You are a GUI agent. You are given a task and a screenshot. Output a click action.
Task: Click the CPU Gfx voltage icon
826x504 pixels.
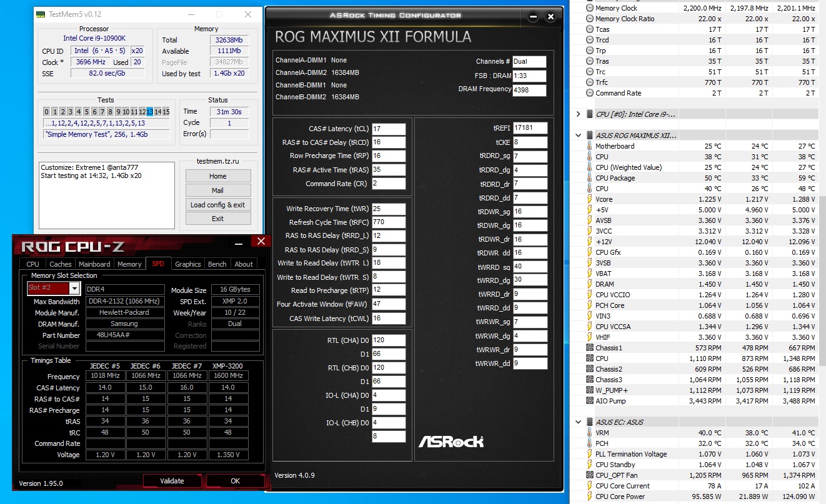point(590,252)
